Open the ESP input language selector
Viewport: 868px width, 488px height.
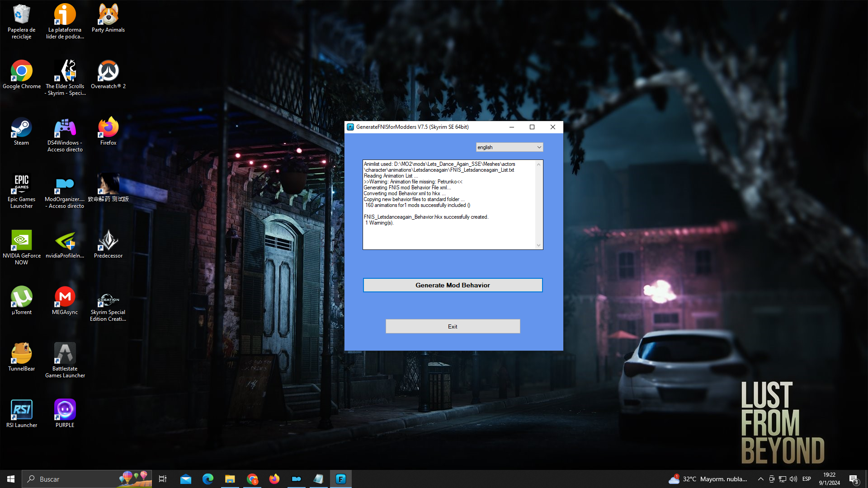coord(807,479)
